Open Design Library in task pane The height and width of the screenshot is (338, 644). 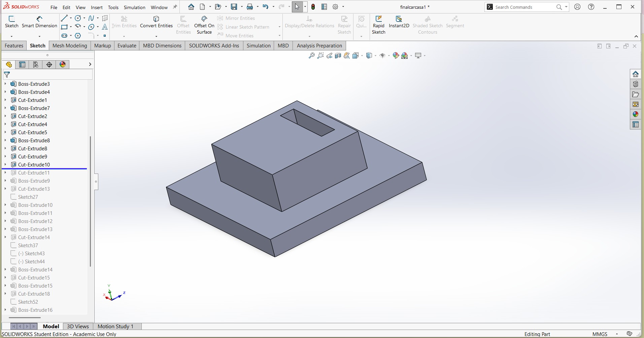point(636,84)
